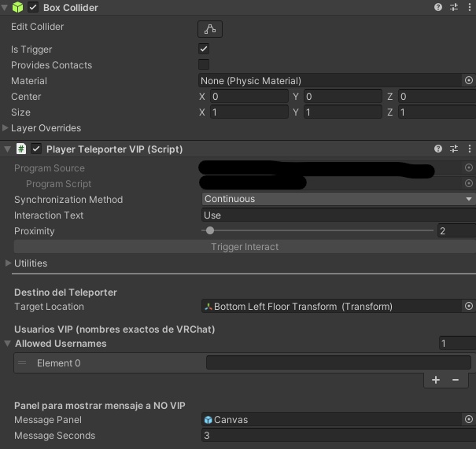Collapse the Allowed Usernames array foldout

[8, 344]
